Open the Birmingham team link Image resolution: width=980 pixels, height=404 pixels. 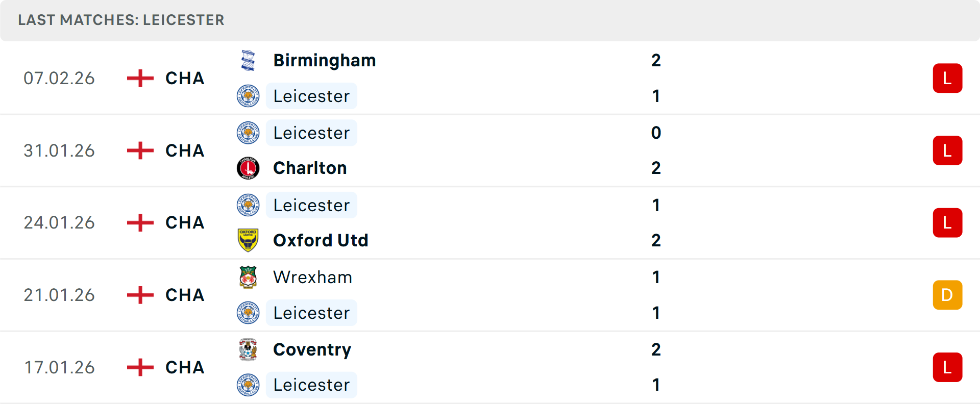325,61
